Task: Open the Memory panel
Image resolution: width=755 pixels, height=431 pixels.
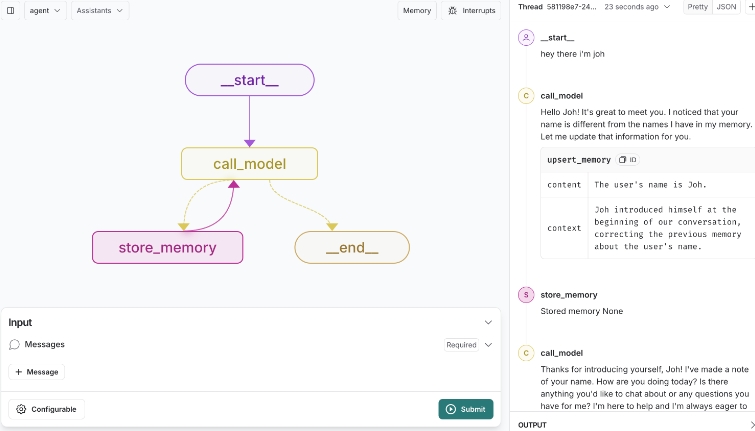Action: point(417,10)
